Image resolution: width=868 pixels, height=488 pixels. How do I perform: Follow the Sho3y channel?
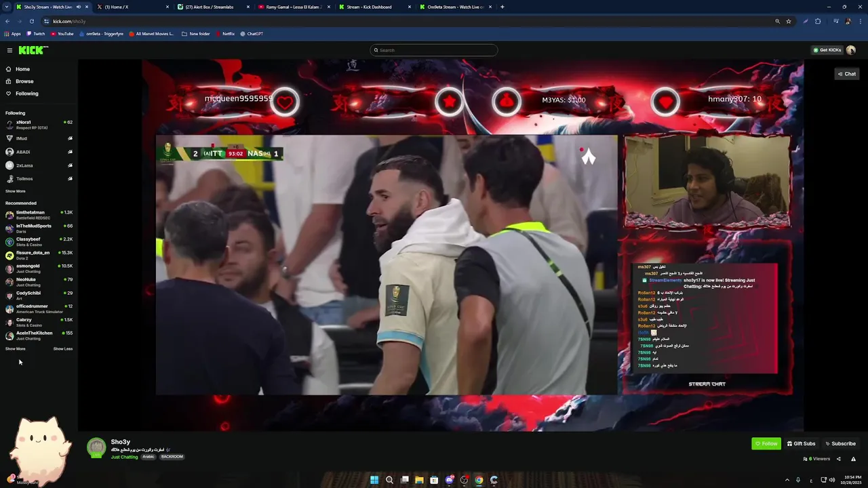[766, 443]
